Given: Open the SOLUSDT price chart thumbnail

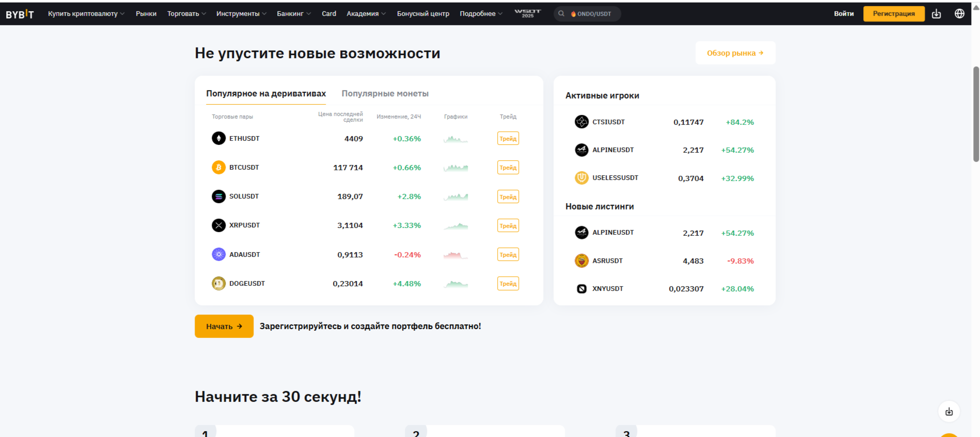Looking at the screenshot, I should [455, 197].
